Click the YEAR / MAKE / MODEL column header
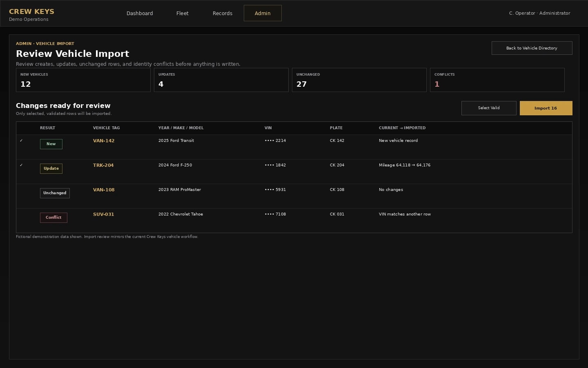The height and width of the screenshot is (368, 588). pos(181,128)
